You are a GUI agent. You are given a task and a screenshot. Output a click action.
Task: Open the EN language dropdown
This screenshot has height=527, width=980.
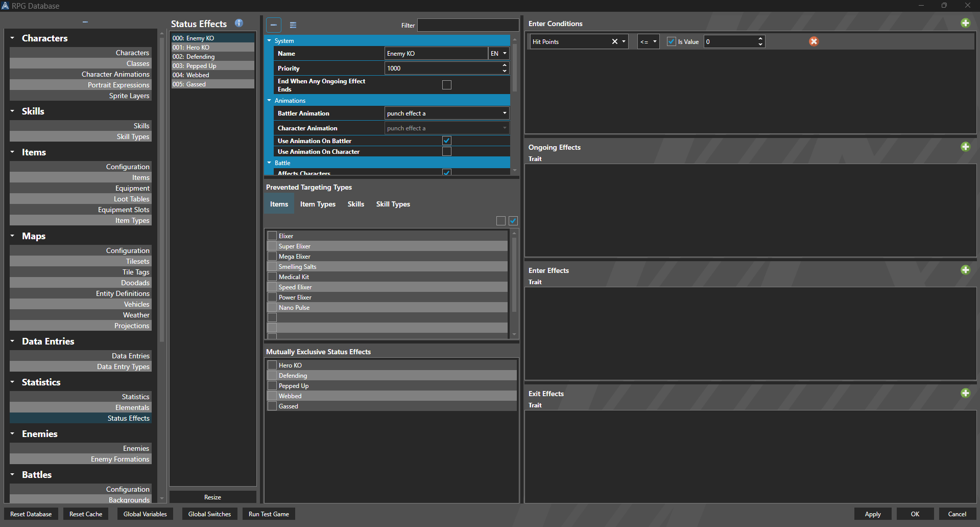[x=498, y=53]
